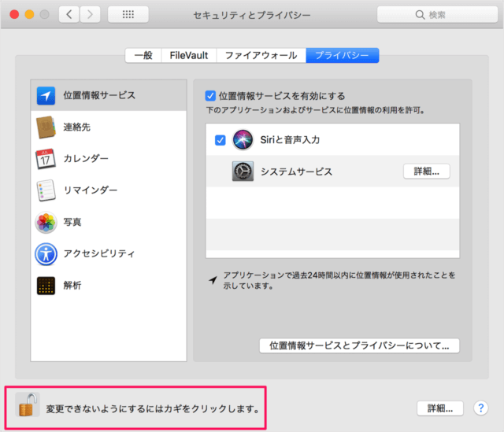Select the プライバシー tab

point(343,55)
